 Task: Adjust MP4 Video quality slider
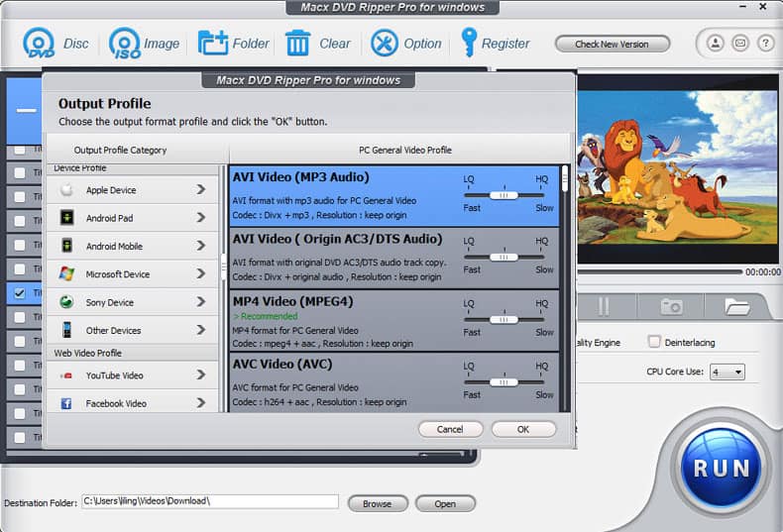tap(503, 319)
